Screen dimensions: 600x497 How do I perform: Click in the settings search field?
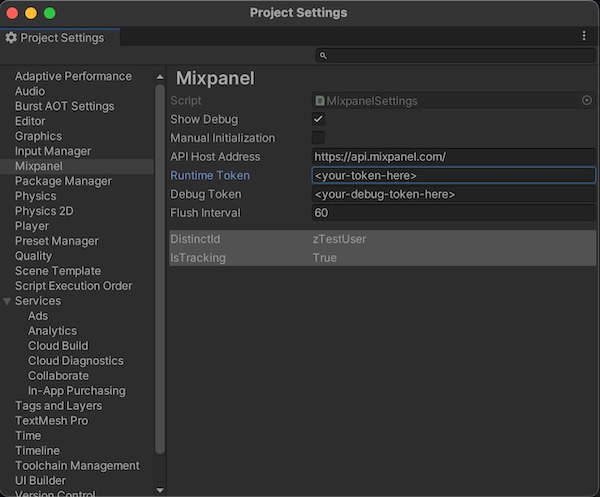(x=455, y=56)
